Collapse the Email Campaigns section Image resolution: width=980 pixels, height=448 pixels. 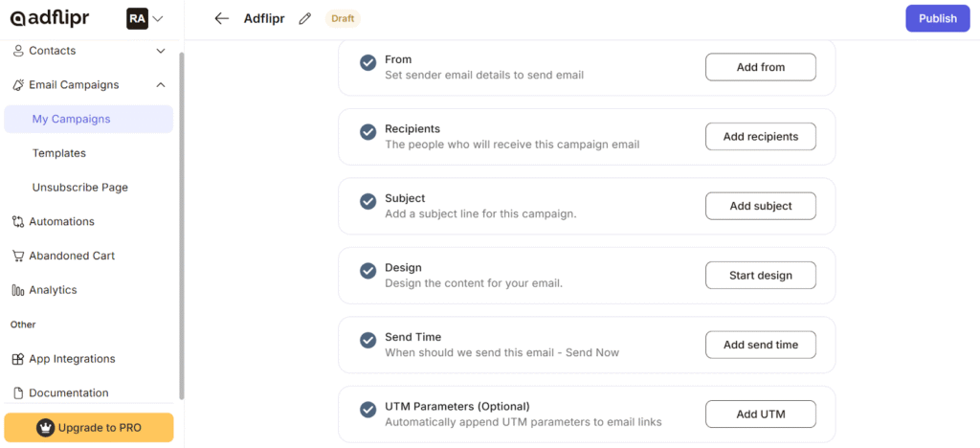click(x=161, y=85)
